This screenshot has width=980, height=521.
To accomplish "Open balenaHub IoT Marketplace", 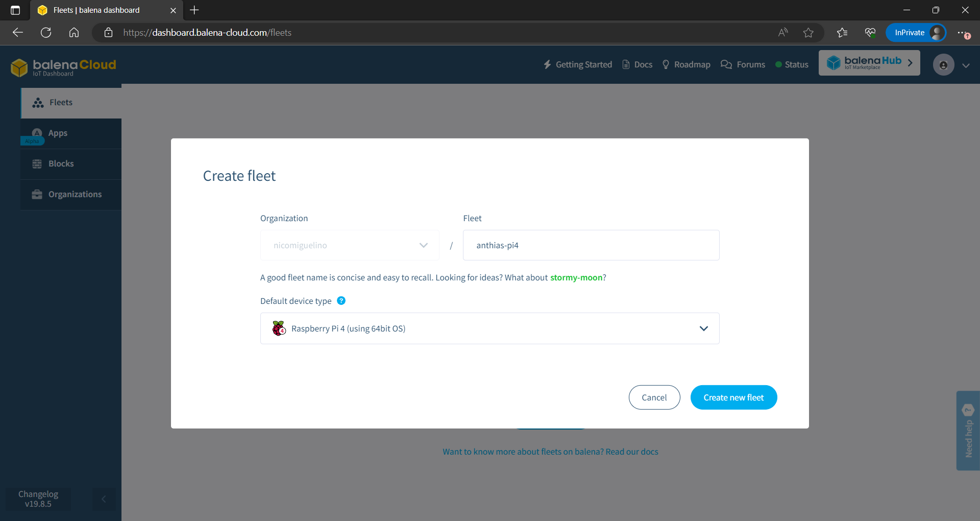I will pyautogui.click(x=869, y=63).
